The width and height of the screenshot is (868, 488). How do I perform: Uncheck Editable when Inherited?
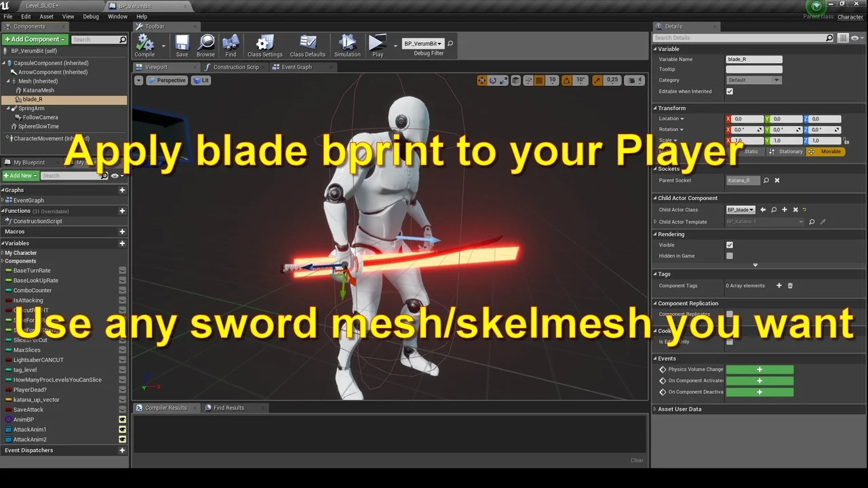pyautogui.click(x=730, y=91)
